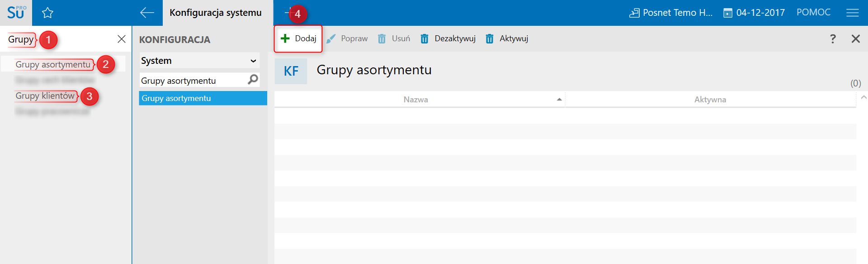The image size is (868, 264).
Task: Select the Konfiguracja systemu tab
Action: (216, 13)
